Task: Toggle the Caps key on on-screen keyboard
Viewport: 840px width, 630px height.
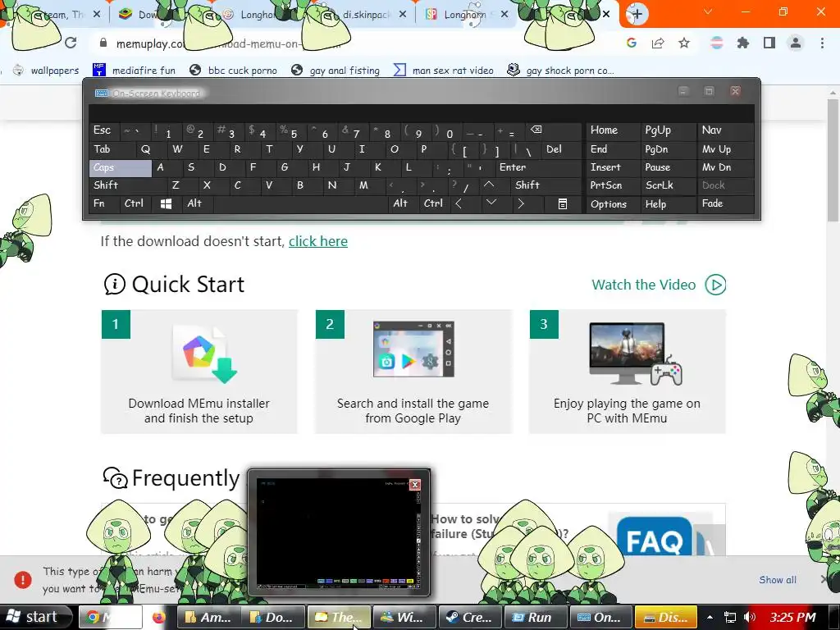Action: [120, 167]
